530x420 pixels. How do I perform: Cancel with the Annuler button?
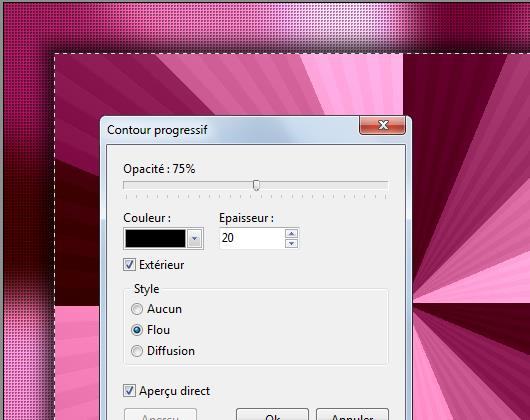[x=352, y=415]
